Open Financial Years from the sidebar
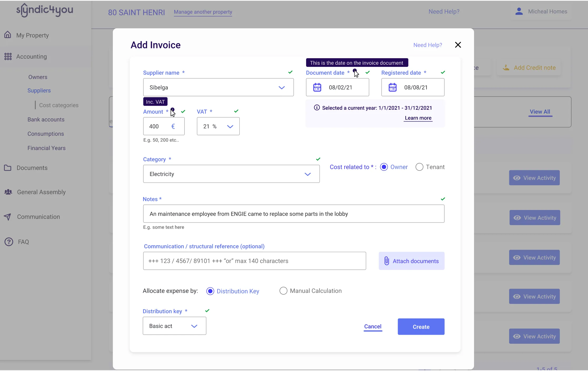 pyautogui.click(x=46, y=148)
